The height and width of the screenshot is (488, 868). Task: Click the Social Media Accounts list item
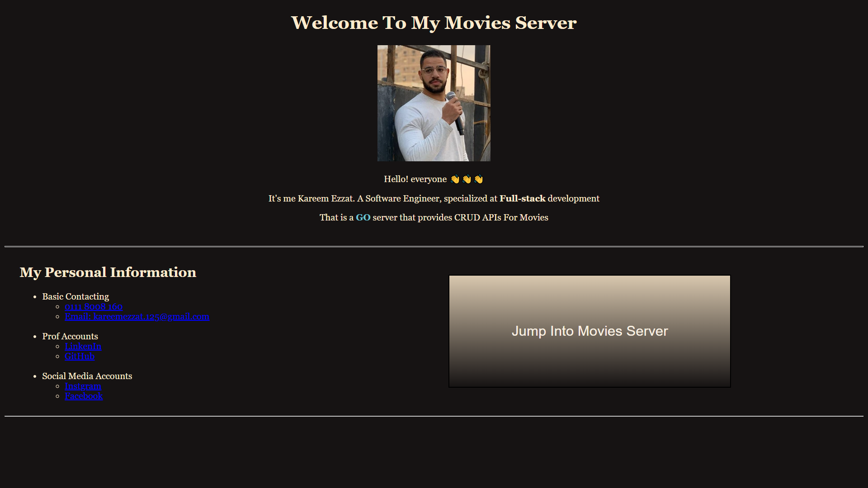point(87,376)
